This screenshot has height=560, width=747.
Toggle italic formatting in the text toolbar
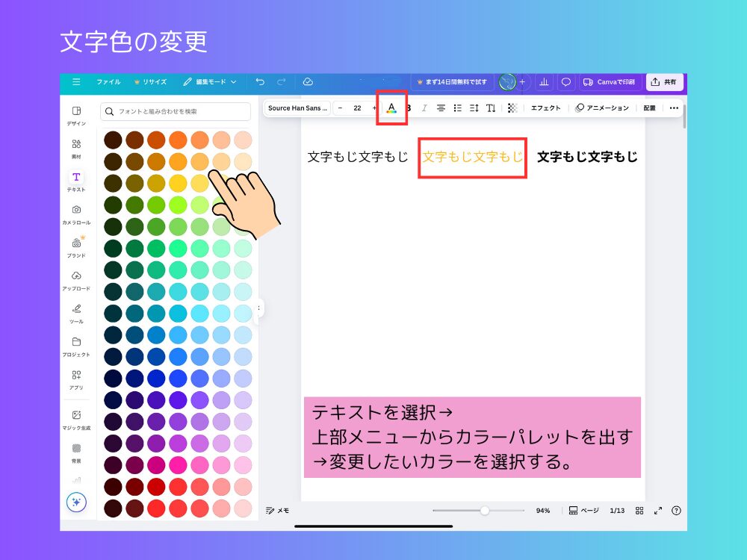pos(424,108)
